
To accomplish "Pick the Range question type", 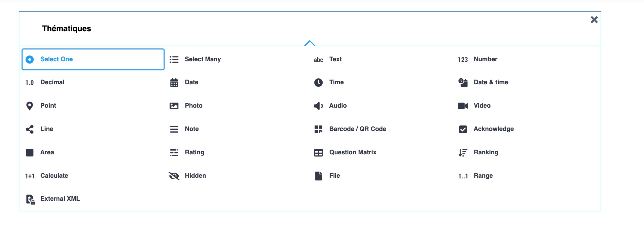I will tap(483, 176).
